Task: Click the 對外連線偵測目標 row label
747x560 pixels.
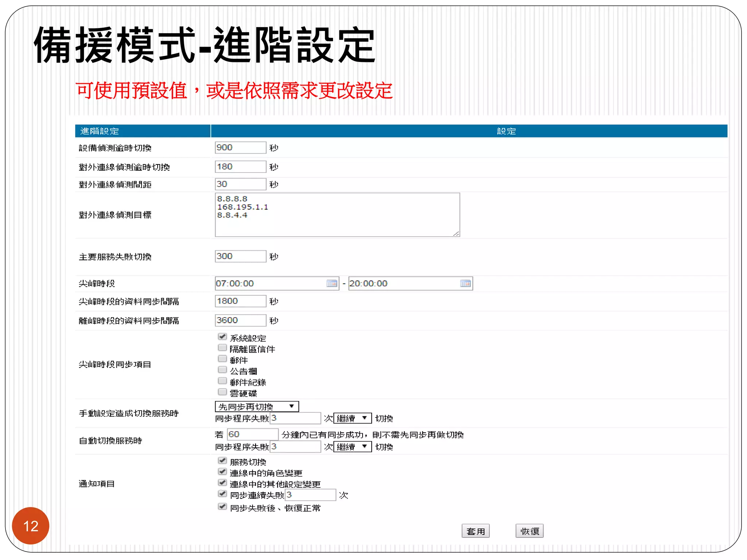Action: tap(115, 215)
